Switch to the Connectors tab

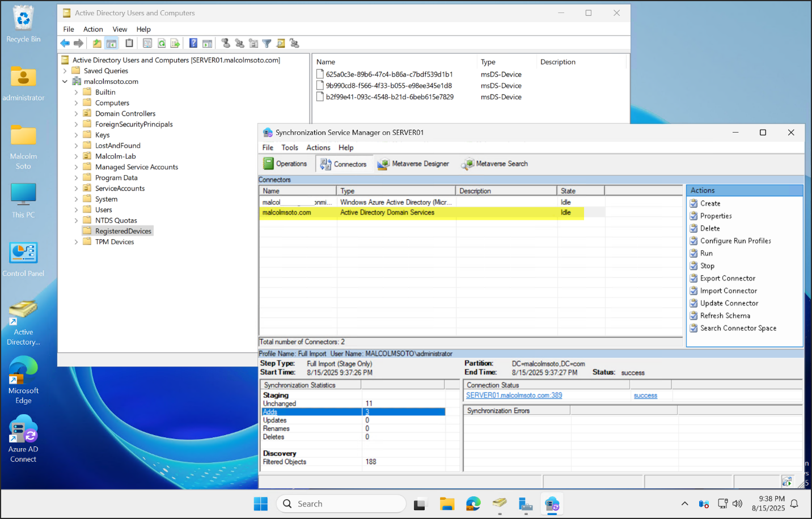tap(344, 164)
